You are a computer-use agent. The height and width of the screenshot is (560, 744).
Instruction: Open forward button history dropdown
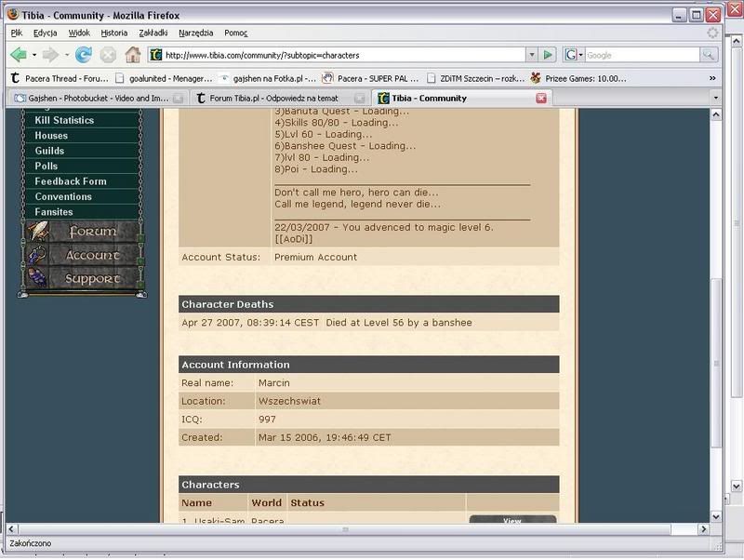(x=66, y=55)
